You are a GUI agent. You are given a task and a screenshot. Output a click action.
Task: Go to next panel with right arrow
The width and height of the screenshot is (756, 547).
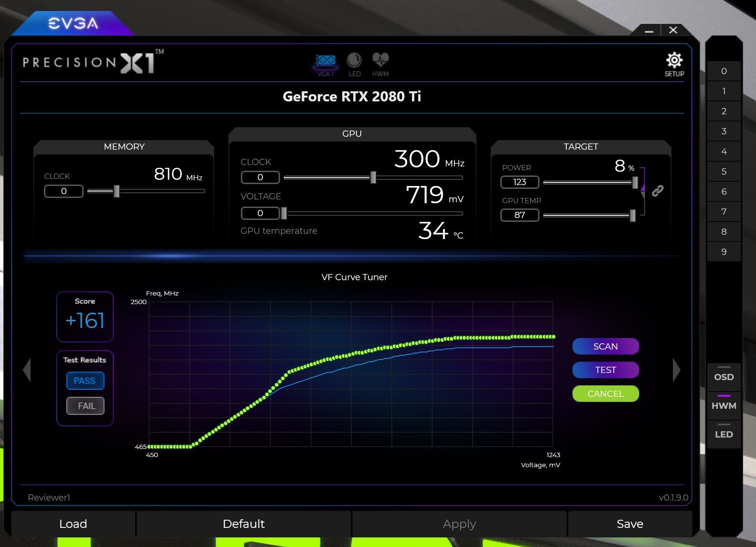coord(676,370)
